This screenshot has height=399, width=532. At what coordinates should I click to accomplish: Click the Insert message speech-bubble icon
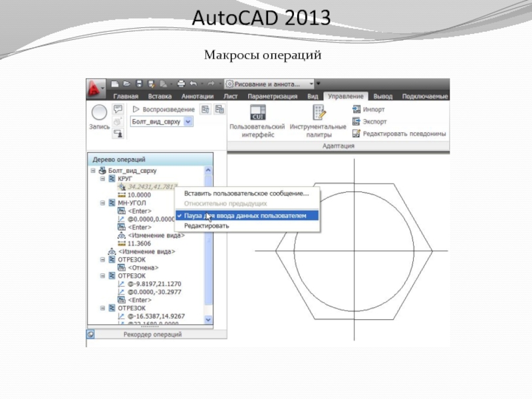118,109
